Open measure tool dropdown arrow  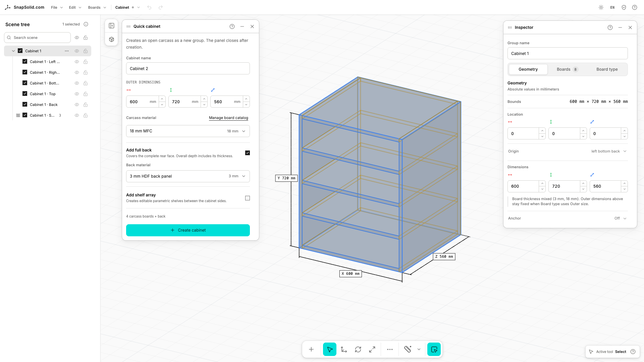click(x=419, y=350)
